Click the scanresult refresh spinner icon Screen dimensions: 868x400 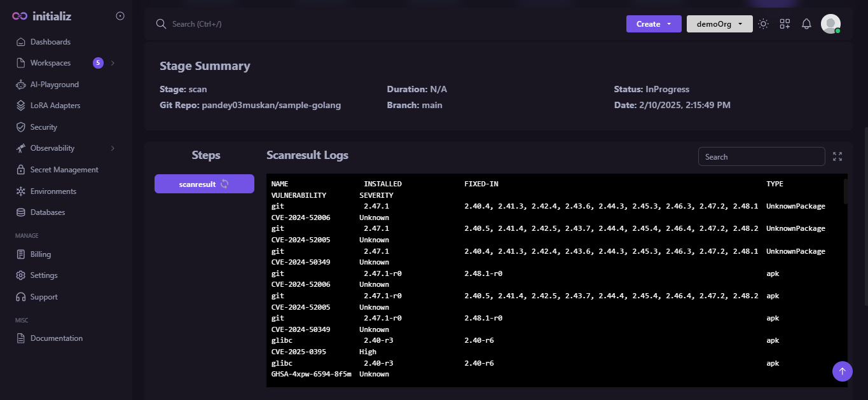click(x=224, y=184)
